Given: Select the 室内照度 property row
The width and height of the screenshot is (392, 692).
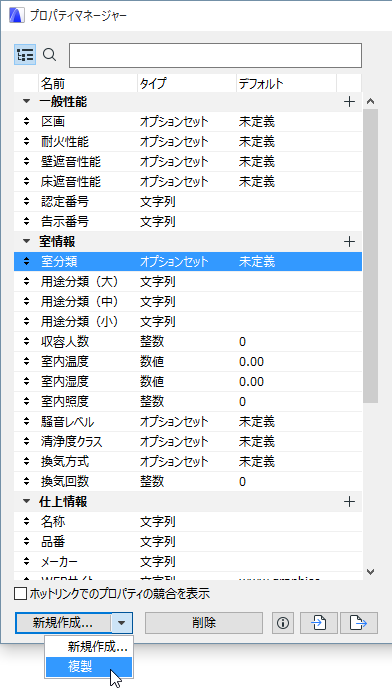Looking at the screenshot, I should coord(188,402).
